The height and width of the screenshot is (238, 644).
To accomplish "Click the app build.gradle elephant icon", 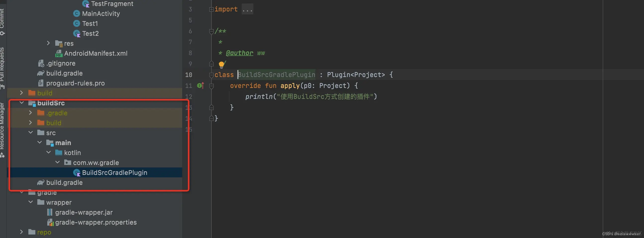I will tap(41, 73).
